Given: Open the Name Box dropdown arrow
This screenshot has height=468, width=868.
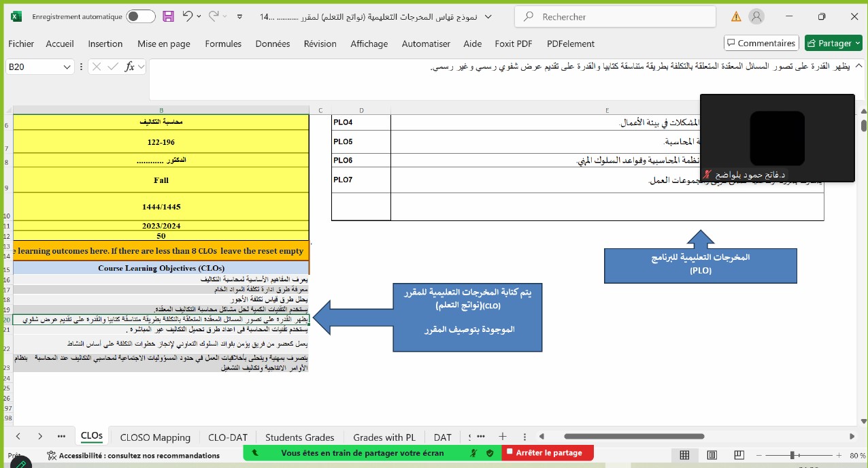Looking at the screenshot, I should [67, 67].
